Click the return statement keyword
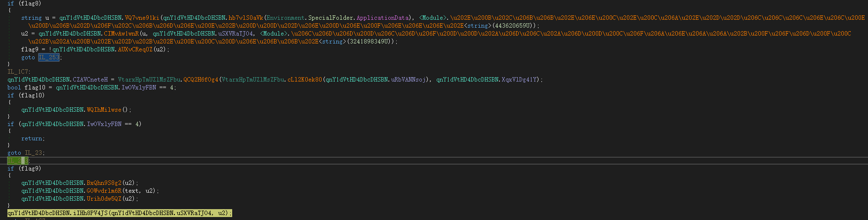This screenshot has width=868, height=220. (x=33, y=138)
